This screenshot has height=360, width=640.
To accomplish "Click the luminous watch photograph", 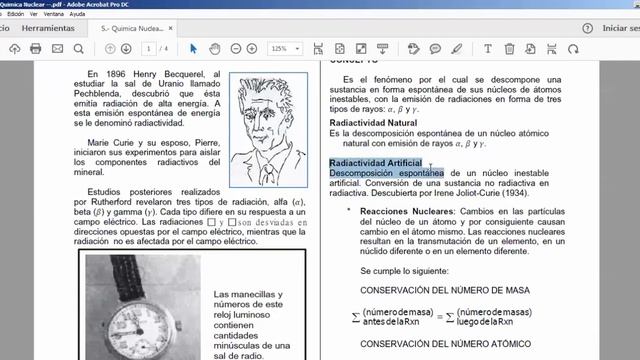I will coord(143,307).
